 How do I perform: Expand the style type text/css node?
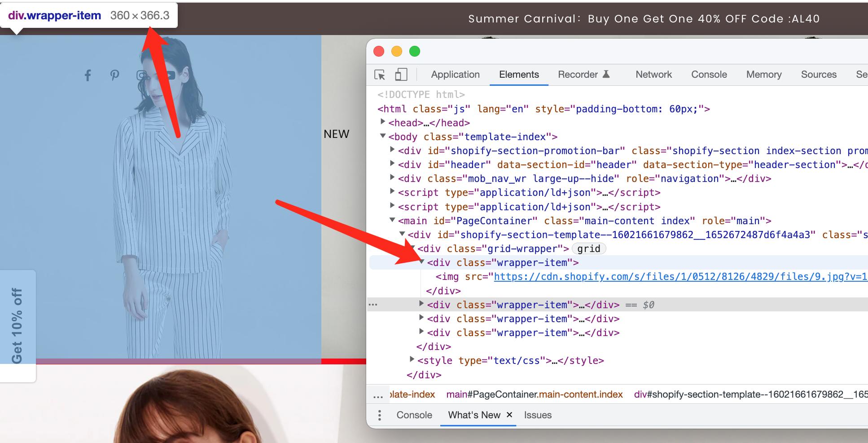(412, 360)
